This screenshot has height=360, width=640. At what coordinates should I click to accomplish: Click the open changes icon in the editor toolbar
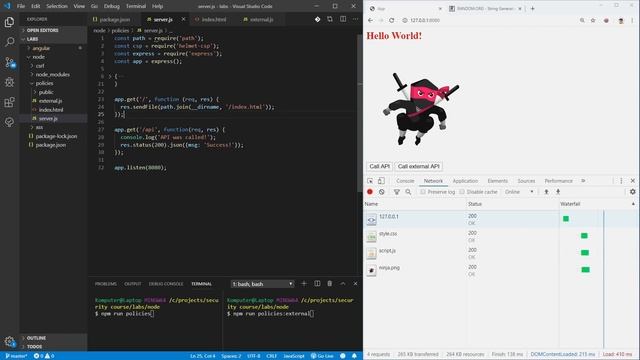[330, 19]
